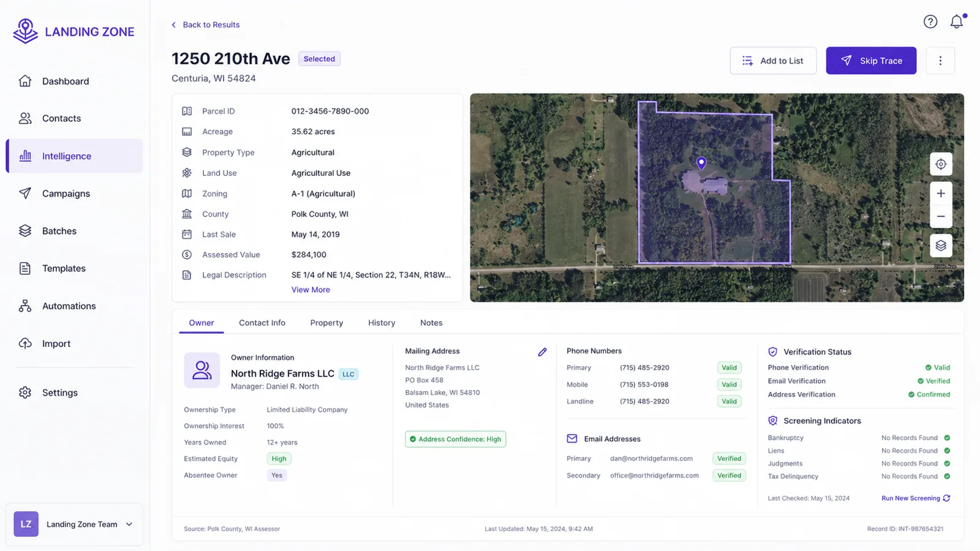Open notifications bell icon
980x551 pixels.
957,22
